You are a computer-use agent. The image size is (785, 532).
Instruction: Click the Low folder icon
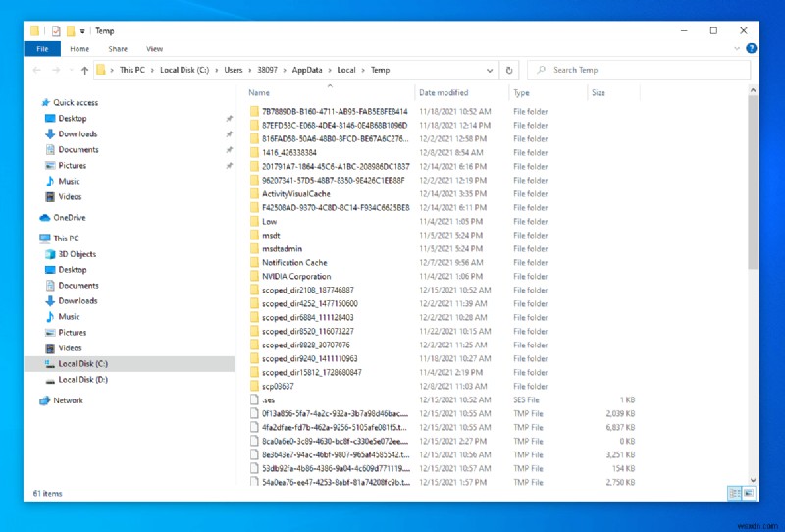point(254,221)
